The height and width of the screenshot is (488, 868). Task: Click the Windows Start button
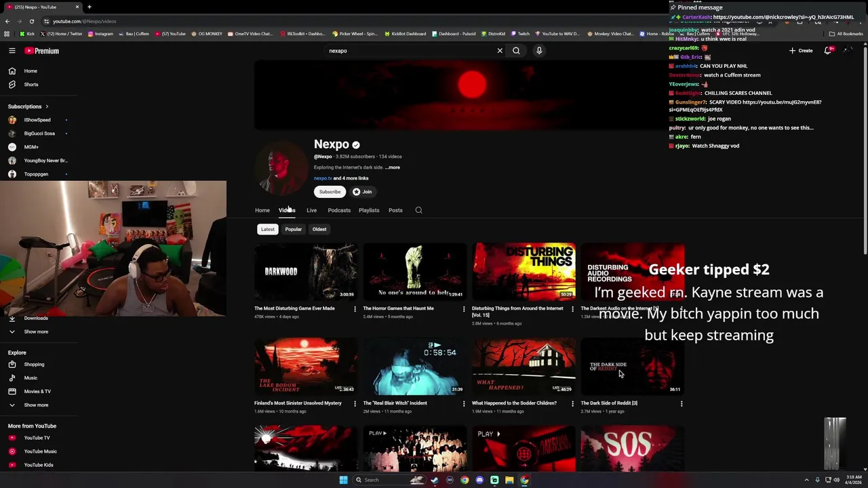[343, 480]
